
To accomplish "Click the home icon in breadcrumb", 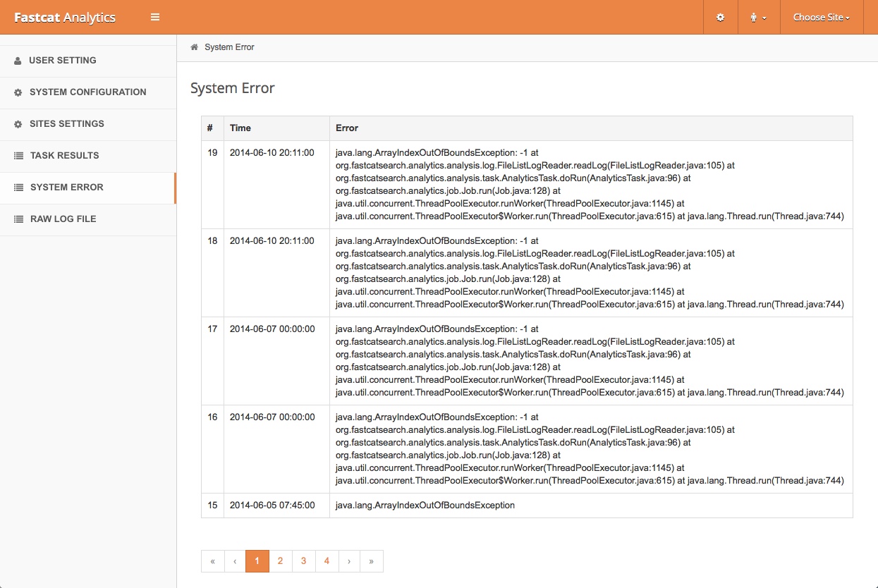I will 194,47.
